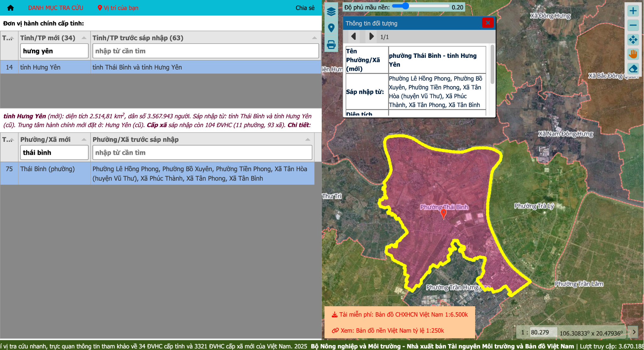Click the red map marker on Phường Thái Bình
Image resolution: width=644 pixels, height=350 pixels.
(x=443, y=214)
